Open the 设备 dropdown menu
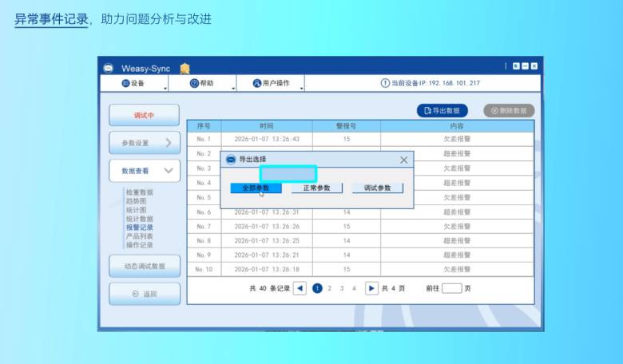 (133, 83)
